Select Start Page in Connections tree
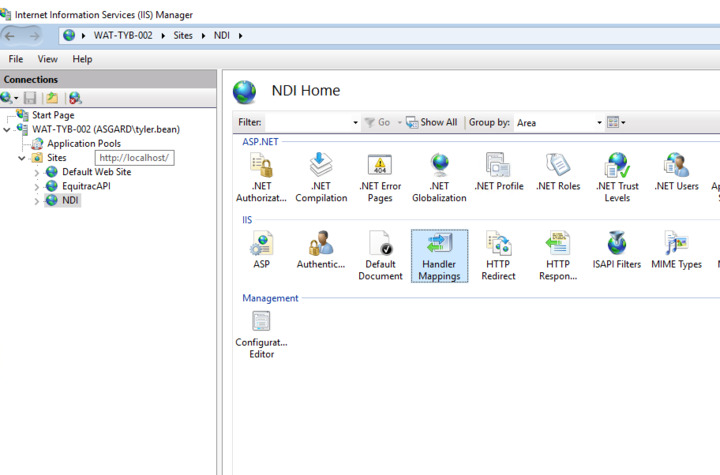Screen dimensions: 720x475 [53, 115]
